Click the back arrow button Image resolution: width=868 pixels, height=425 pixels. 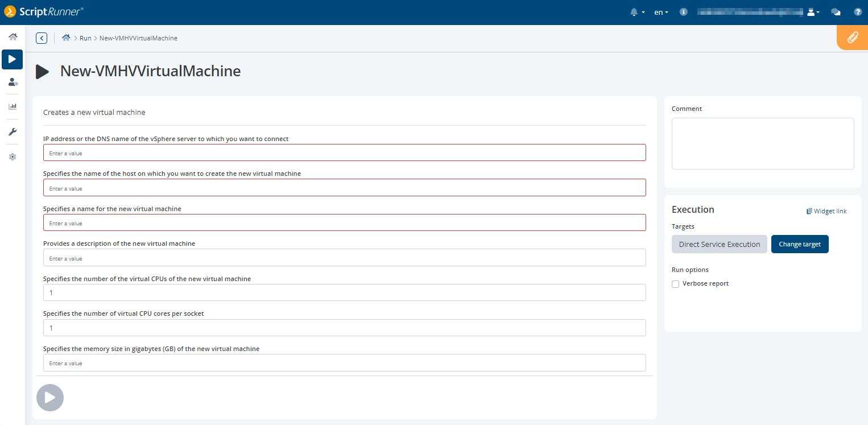42,38
